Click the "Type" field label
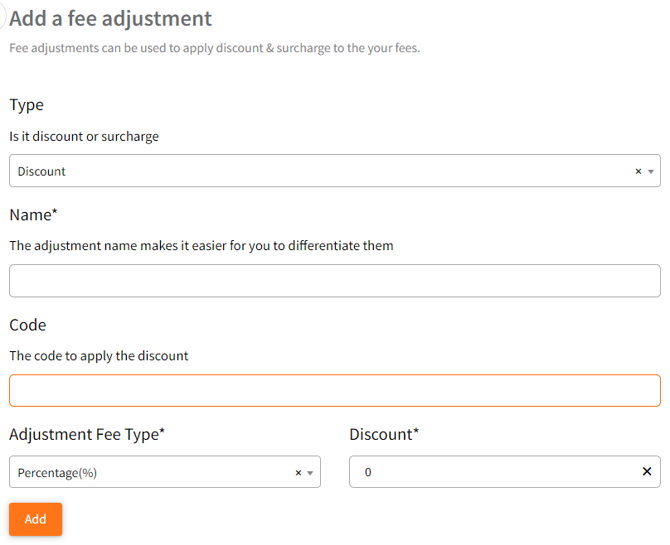This screenshot has width=670, height=545. tap(27, 105)
